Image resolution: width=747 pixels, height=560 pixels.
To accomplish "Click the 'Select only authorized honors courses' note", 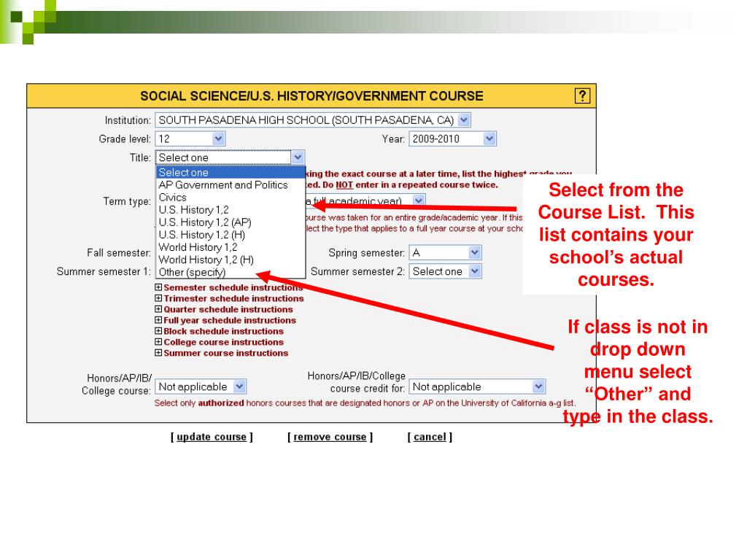I will 365,402.
